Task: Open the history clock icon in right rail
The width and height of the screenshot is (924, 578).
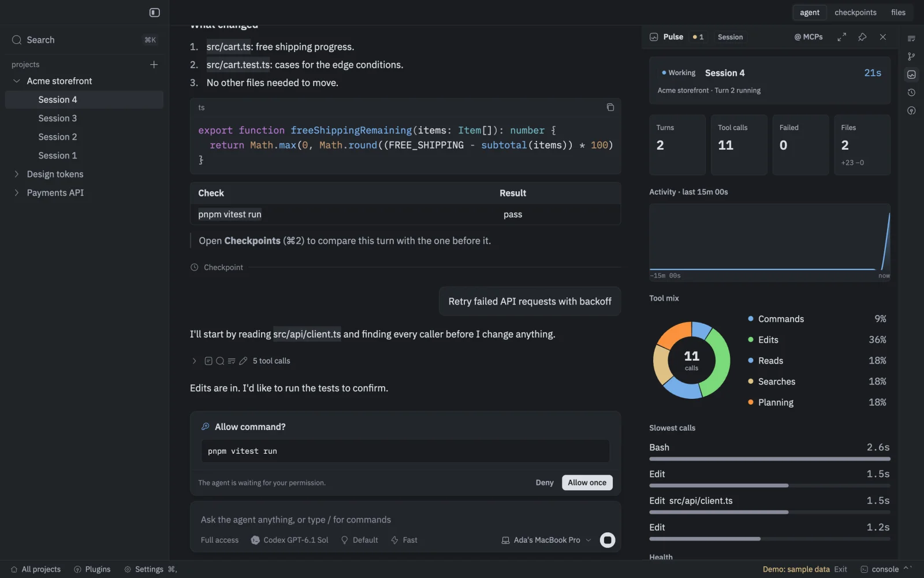Action: pos(911,92)
